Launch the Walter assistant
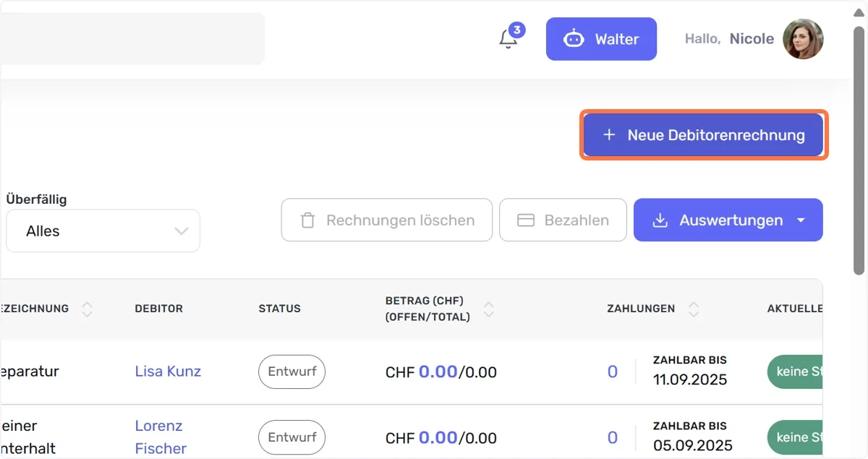868x459 pixels. [x=601, y=39]
